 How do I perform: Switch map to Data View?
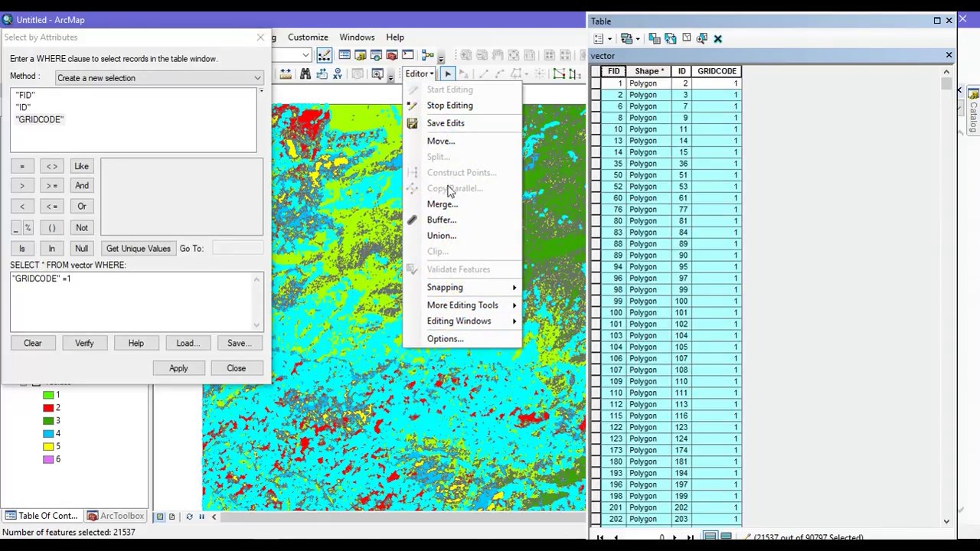160,517
